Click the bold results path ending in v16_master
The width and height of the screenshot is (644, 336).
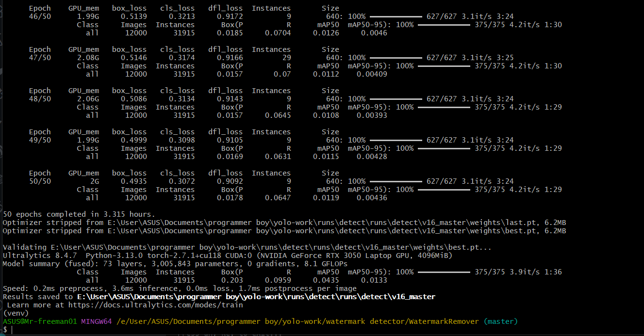(256, 297)
